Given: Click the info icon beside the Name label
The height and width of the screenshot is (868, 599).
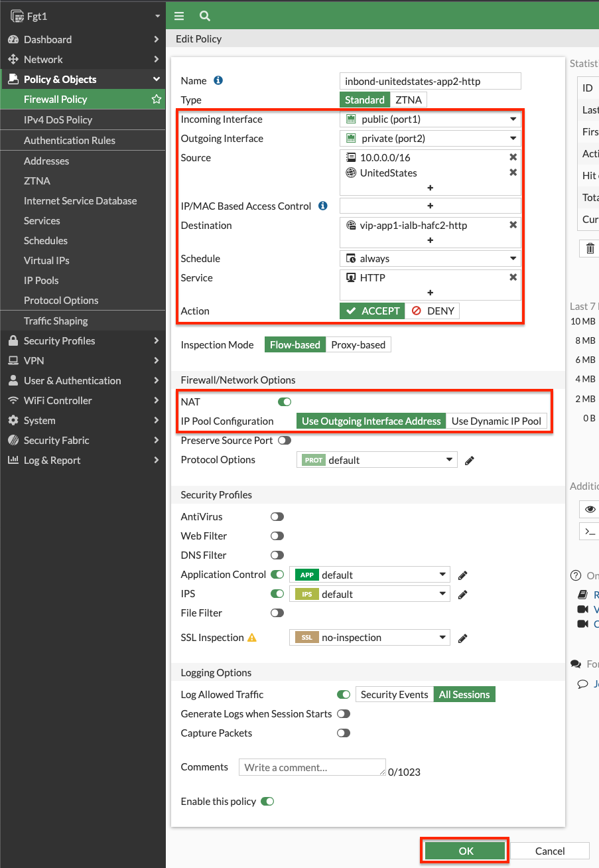Looking at the screenshot, I should [x=218, y=80].
